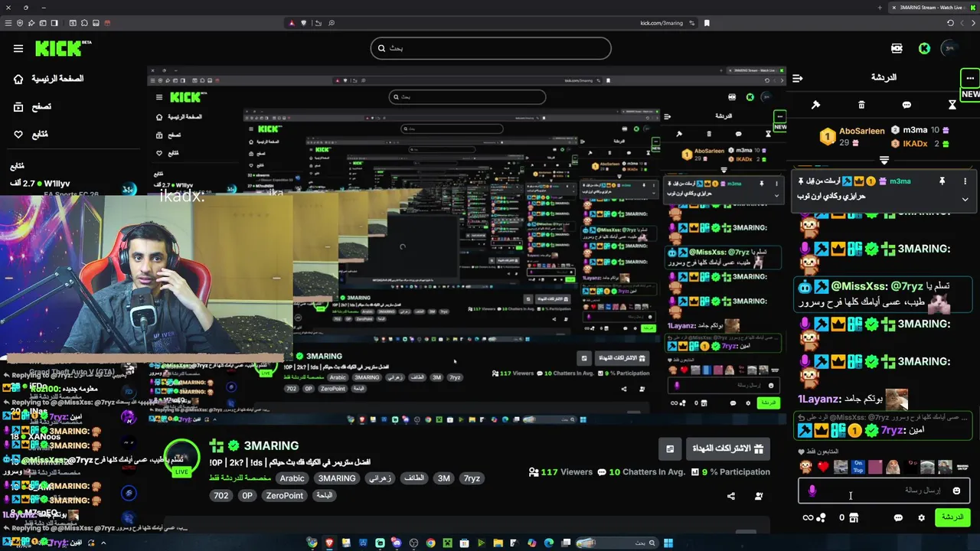Image resolution: width=980 pixels, height=551 pixels.
Task: Expand the gift leaderboard arrow
Action: tap(884, 160)
